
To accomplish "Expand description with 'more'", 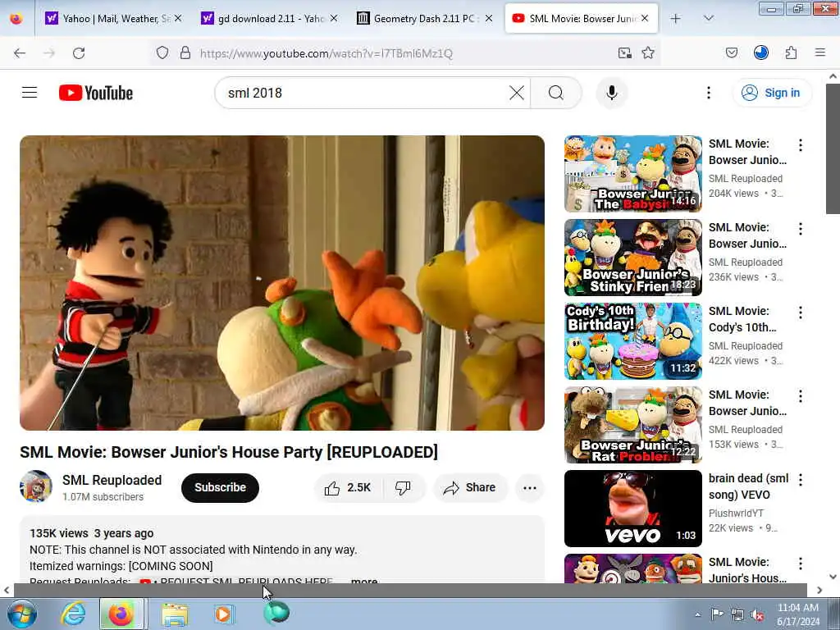I will [364, 580].
